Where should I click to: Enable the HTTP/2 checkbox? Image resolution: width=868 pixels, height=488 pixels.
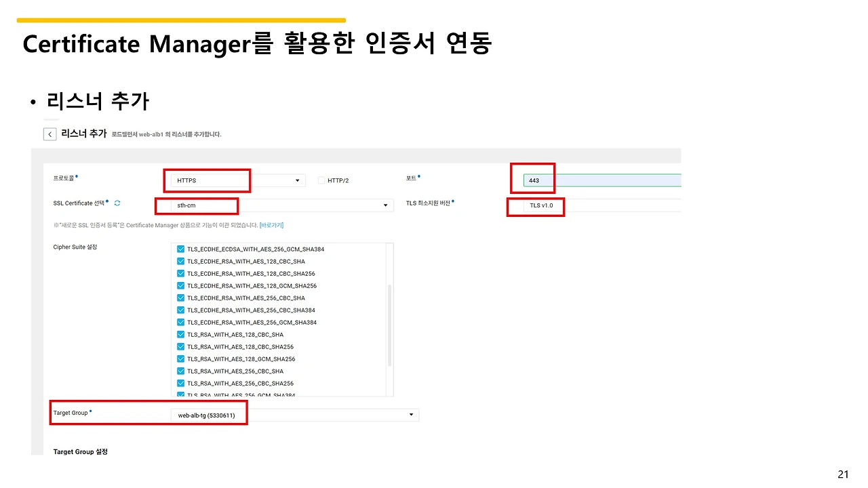click(321, 181)
